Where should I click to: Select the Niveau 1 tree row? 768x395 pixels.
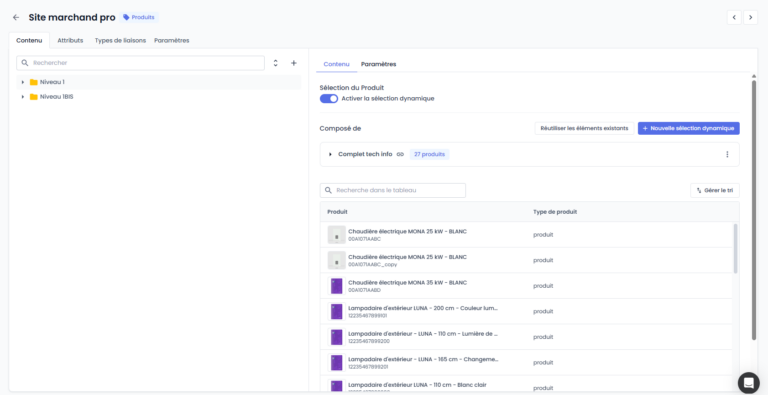click(x=159, y=82)
